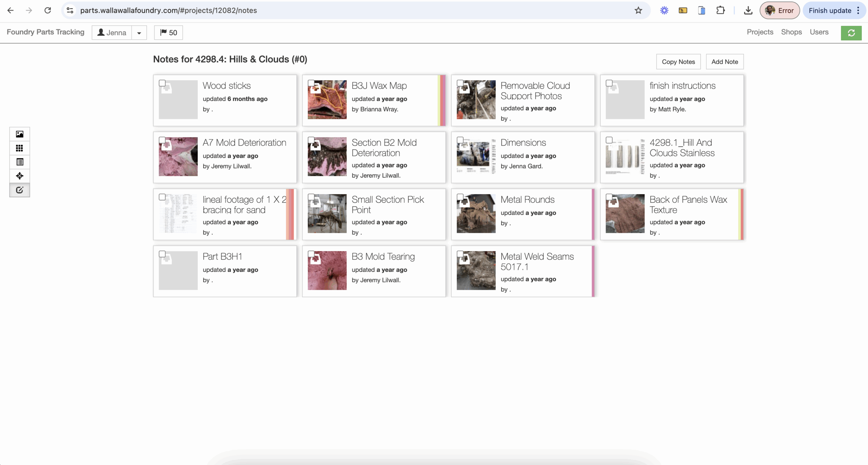Check the Wood sticks note checkbox

(x=162, y=83)
